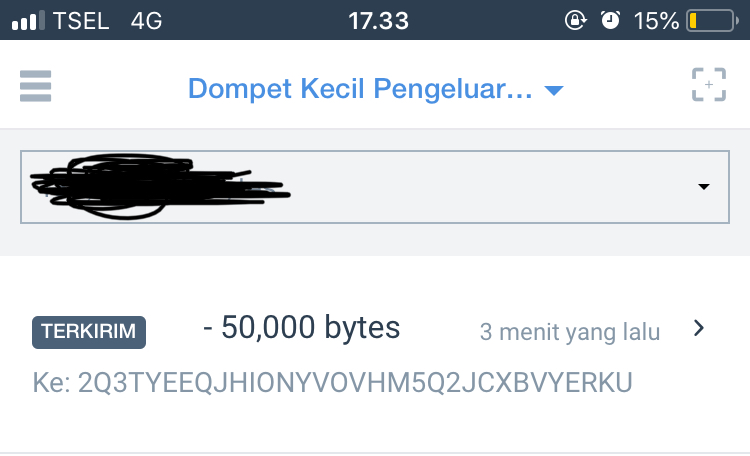Screen dimensions: 750x456
Task: Open the Dompet Kecil Pengeluar wallet title
Action: [360, 89]
